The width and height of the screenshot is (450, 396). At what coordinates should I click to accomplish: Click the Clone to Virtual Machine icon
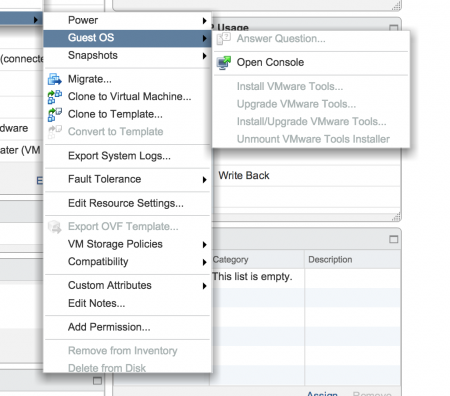(x=54, y=97)
